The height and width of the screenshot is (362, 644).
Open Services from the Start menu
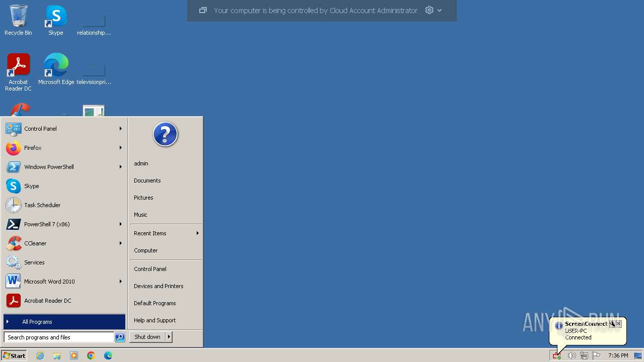64,262
